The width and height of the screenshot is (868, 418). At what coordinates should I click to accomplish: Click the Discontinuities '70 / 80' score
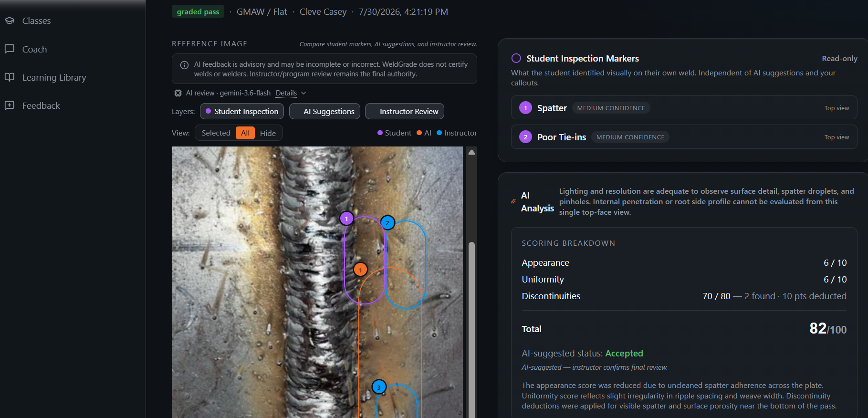(x=716, y=296)
